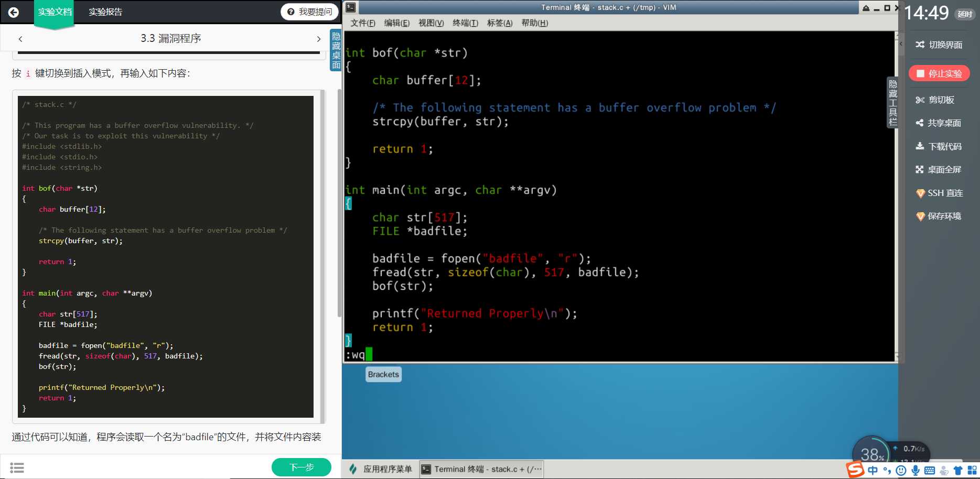Switch to 实验报告 tab

coord(105,12)
